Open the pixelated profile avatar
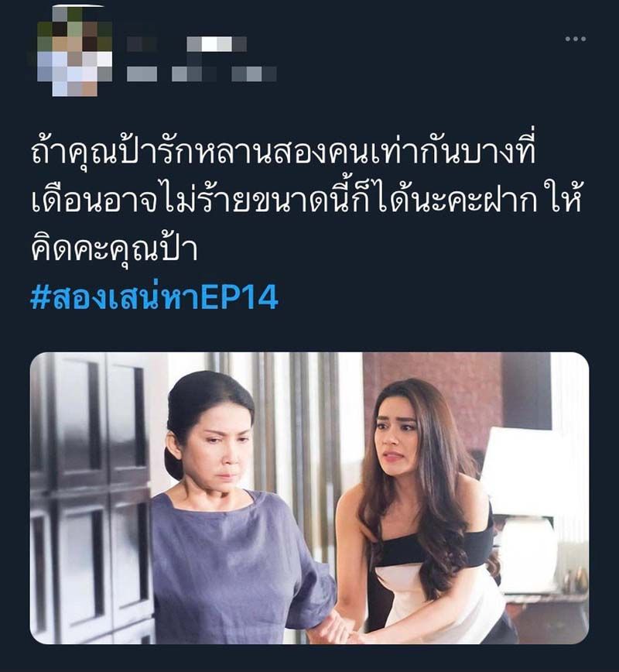 74,51
